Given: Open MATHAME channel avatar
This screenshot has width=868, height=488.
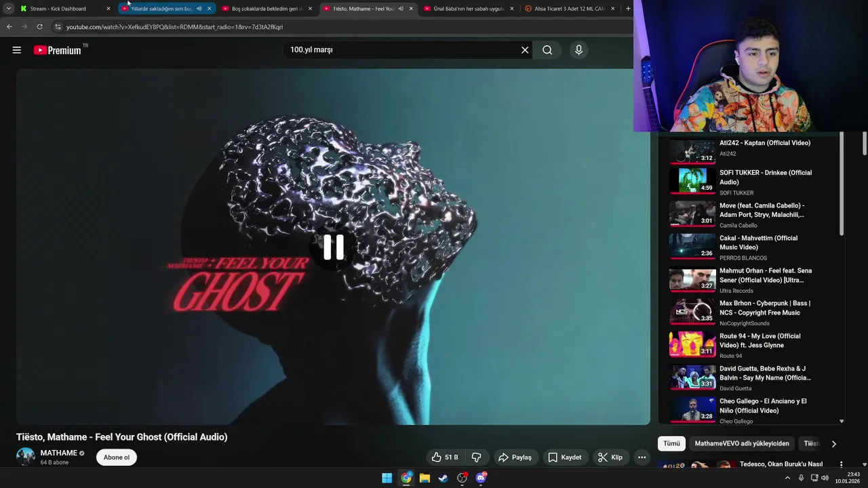Looking at the screenshot, I should tap(26, 457).
